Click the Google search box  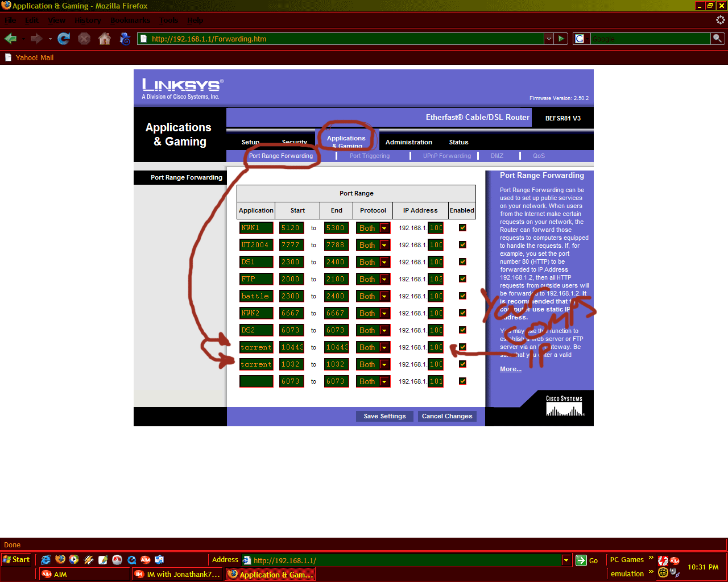[651, 39]
